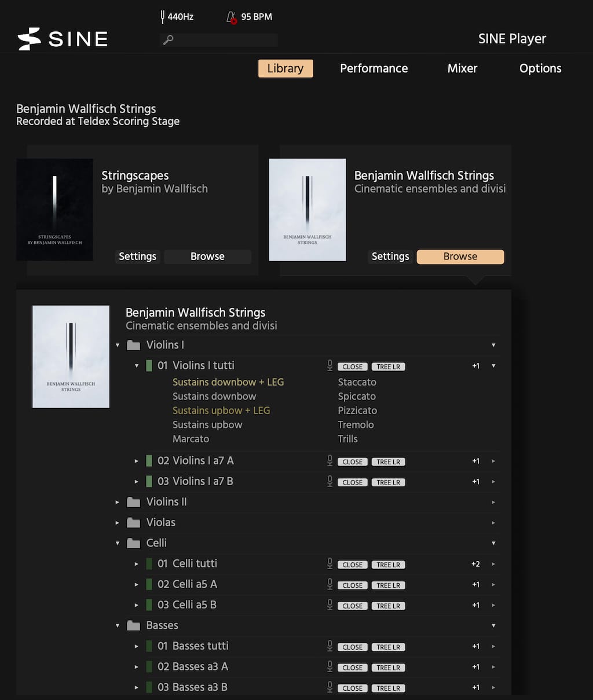The width and height of the screenshot is (593, 700).
Task: Collapse the Basses folder arrow
Action: [118, 626]
